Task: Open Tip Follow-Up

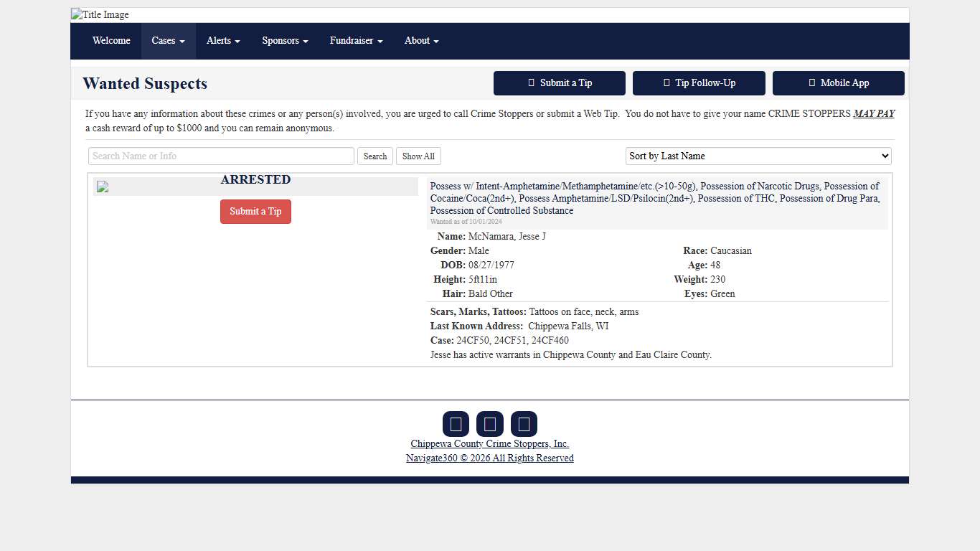Action: (699, 83)
